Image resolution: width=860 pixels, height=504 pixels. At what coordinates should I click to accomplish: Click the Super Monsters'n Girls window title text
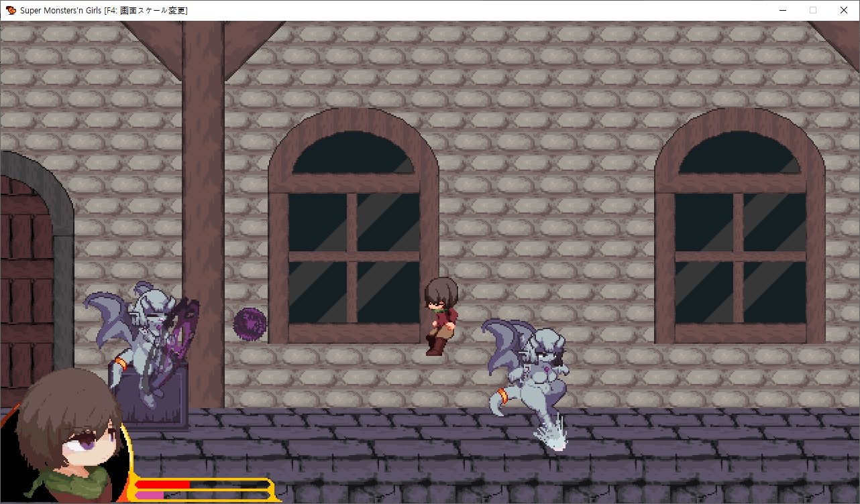[104, 10]
